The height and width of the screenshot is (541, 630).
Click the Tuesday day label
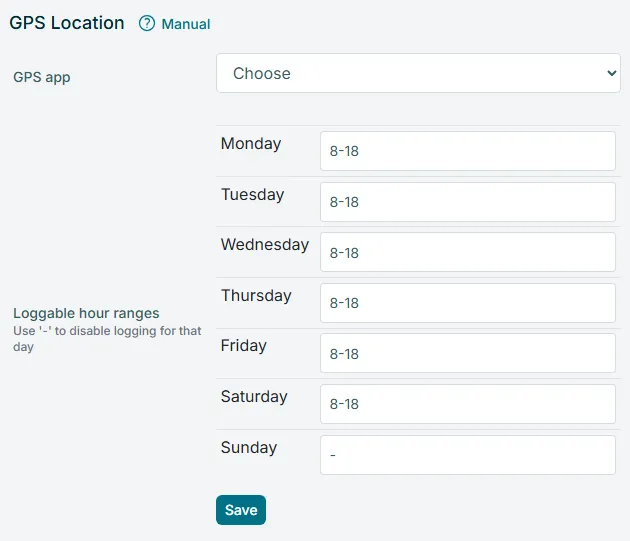252,195
